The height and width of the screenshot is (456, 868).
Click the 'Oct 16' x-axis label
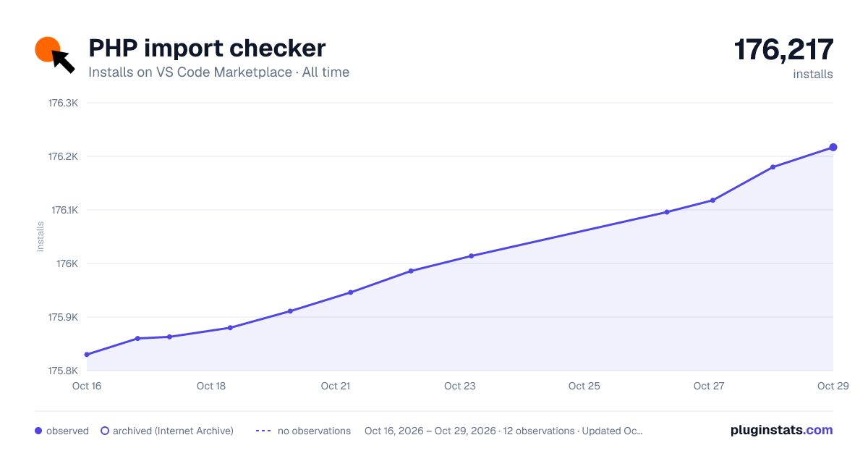pos(87,386)
